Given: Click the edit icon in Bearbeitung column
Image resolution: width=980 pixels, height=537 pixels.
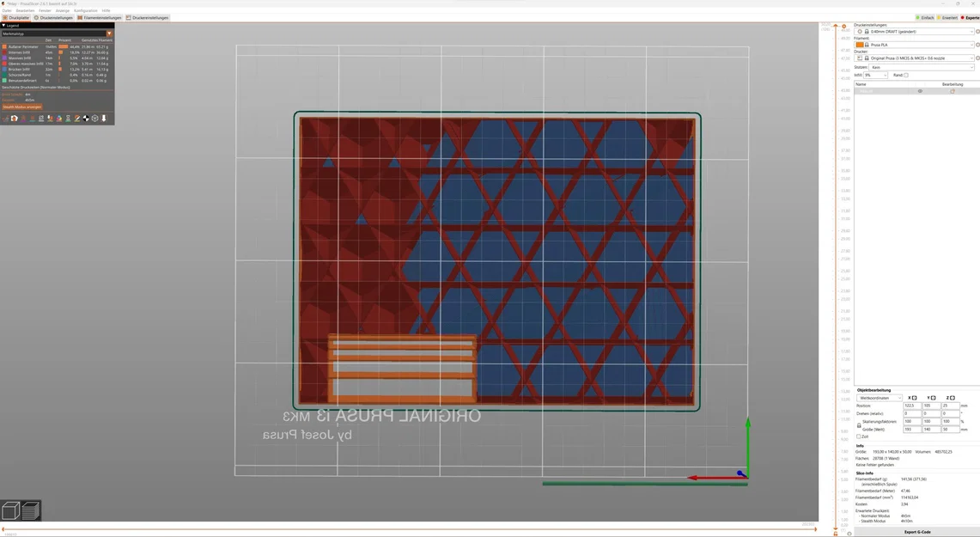Looking at the screenshot, I should click(x=953, y=91).
